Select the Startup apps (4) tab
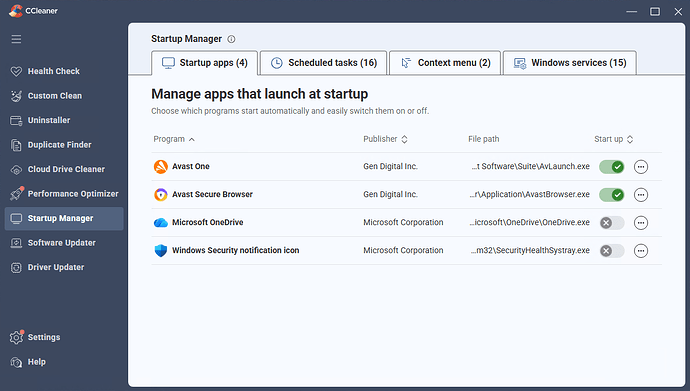Screen dimensions: 690x391 pyautogui.click(x=205, y=63)
